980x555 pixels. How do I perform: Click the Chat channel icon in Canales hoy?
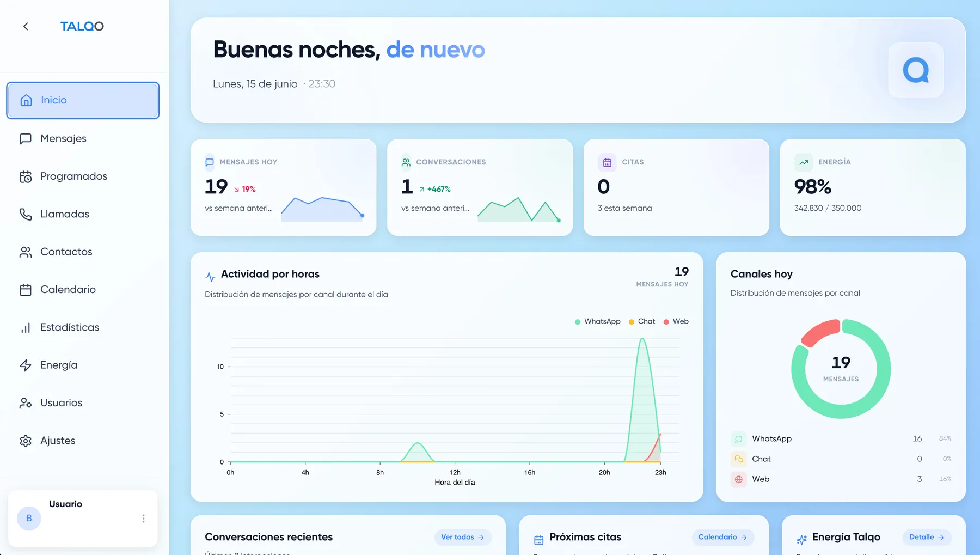click(x=739, y=459)
